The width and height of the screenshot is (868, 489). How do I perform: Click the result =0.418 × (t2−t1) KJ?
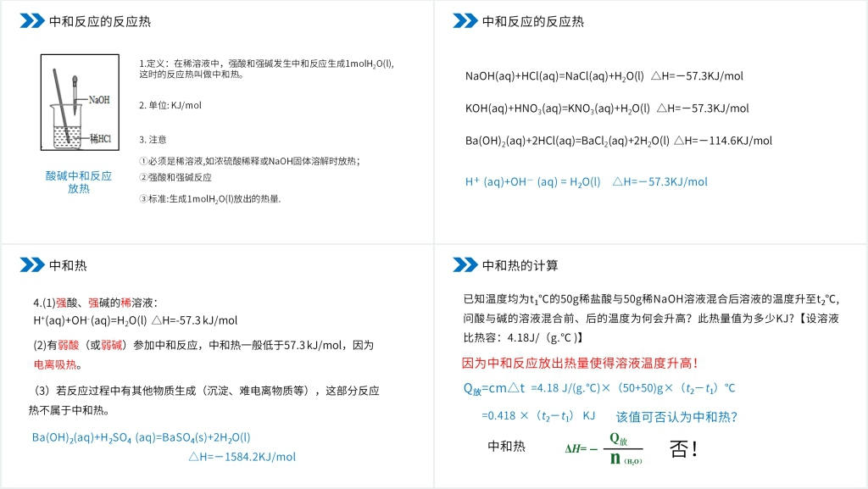pos(538,416)
